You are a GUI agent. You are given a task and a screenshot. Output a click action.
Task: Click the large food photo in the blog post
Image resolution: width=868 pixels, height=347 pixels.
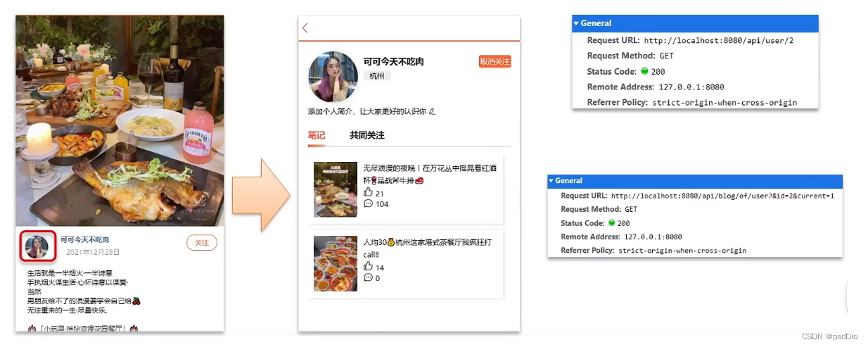pos(120,120)
